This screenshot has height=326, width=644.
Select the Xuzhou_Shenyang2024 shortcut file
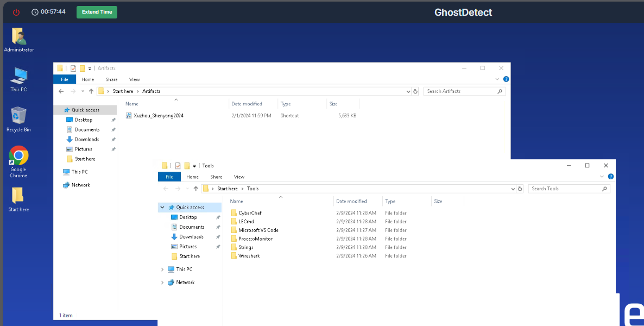[x=158, y=116]
